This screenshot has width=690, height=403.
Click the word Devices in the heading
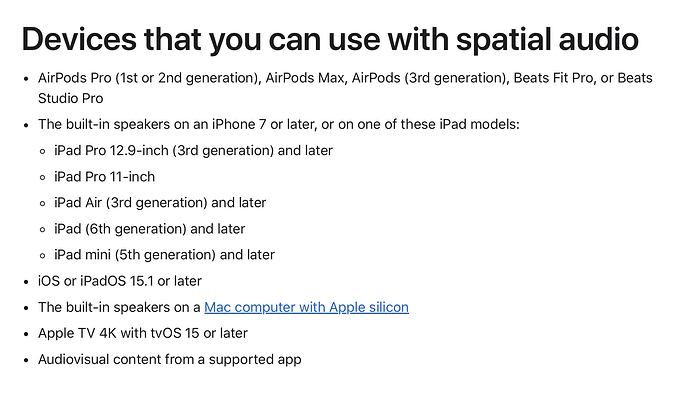coord(79,39)
